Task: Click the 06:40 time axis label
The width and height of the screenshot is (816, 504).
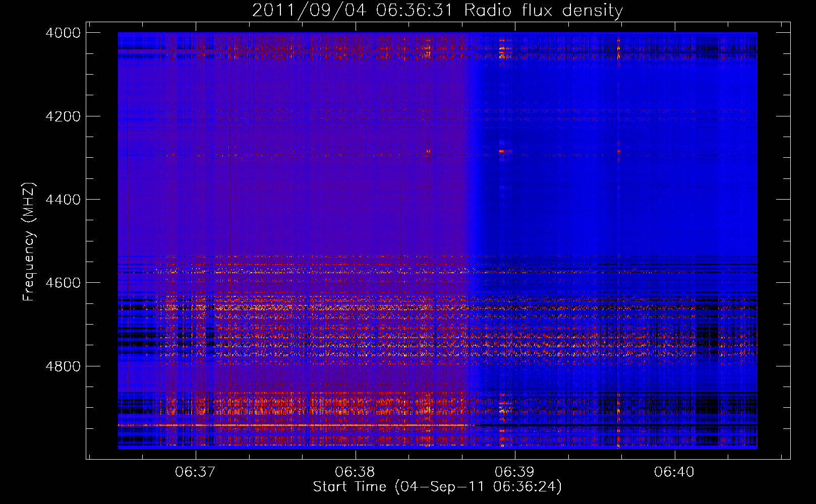Action: tap(674, 472)
